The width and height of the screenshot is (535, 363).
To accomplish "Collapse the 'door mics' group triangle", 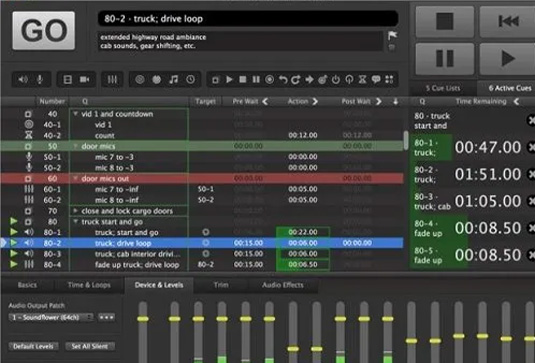I will click(x=75, y=146).
